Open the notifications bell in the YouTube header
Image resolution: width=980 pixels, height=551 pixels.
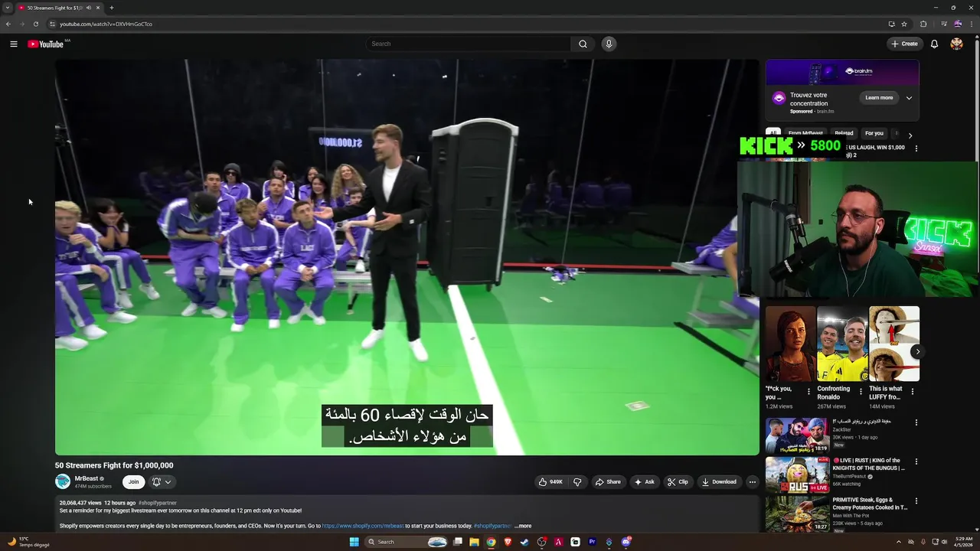(934, 44)
